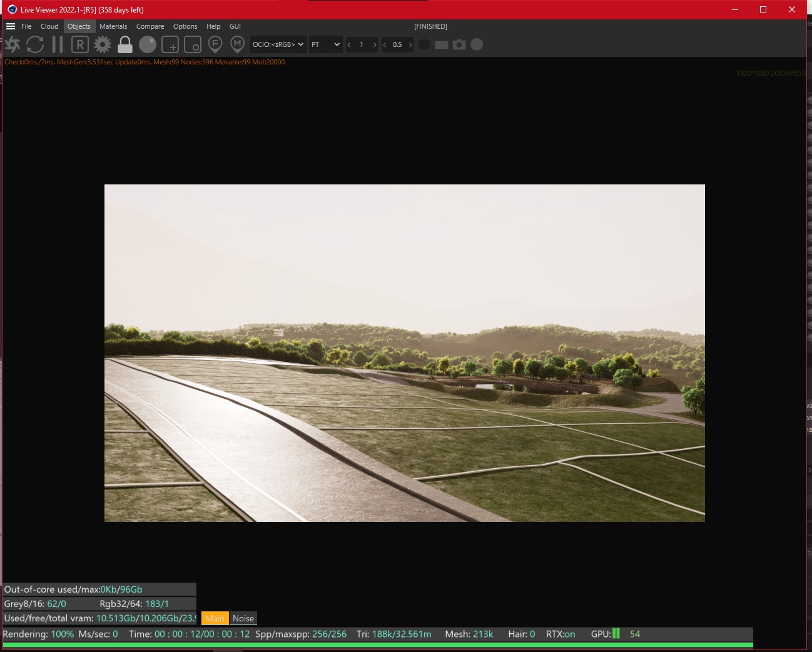
Task: Open the Compare menu
Action: point(150,26)
